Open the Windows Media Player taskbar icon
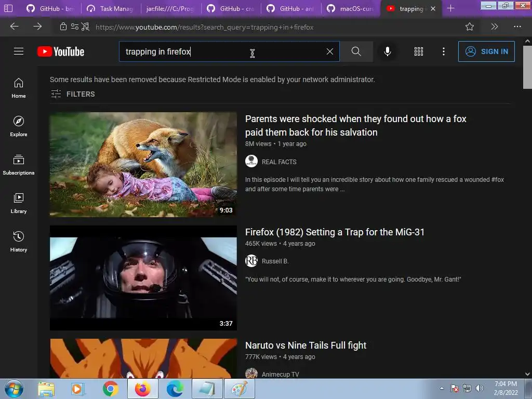 [78, 389]
